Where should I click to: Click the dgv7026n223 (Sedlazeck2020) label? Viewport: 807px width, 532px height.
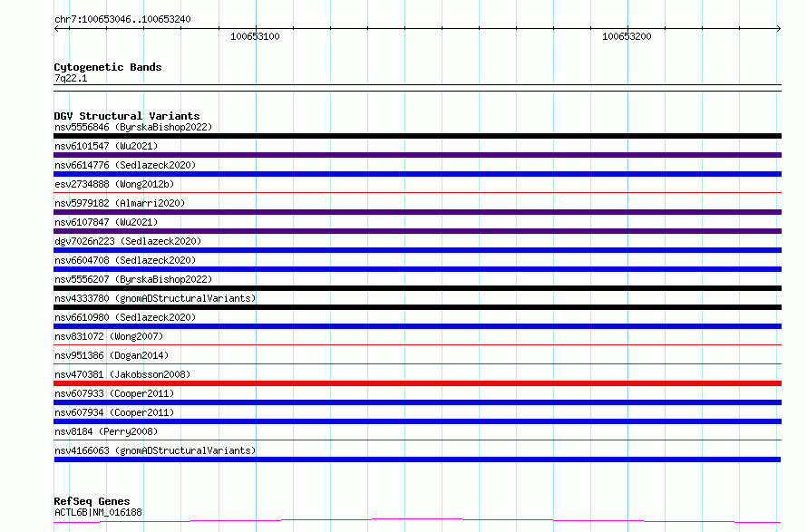128,241
